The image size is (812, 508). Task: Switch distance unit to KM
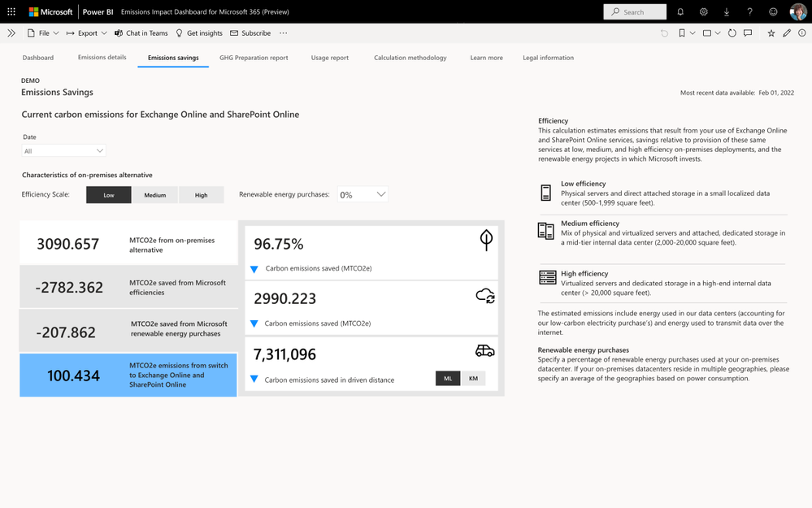(473, 378)
